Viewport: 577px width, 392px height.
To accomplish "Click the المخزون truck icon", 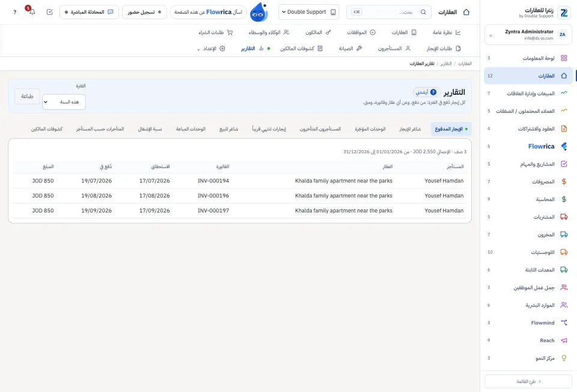I will [x=564, y=234].
